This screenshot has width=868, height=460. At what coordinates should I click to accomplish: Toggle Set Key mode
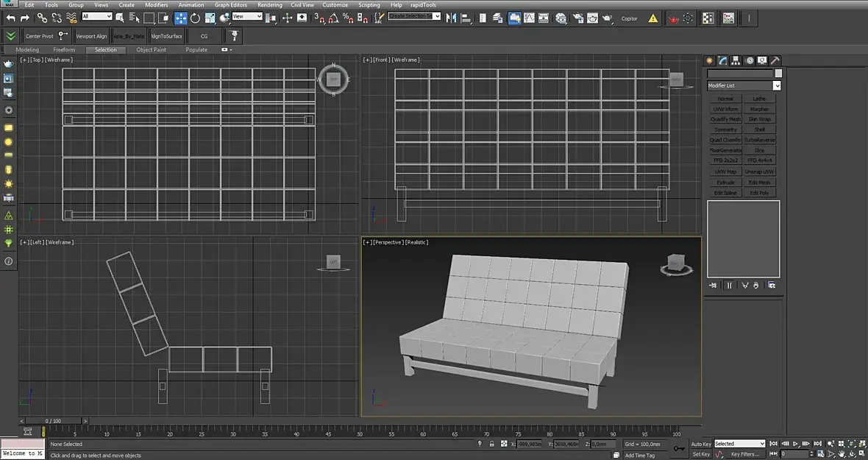(x=700, y=454)
